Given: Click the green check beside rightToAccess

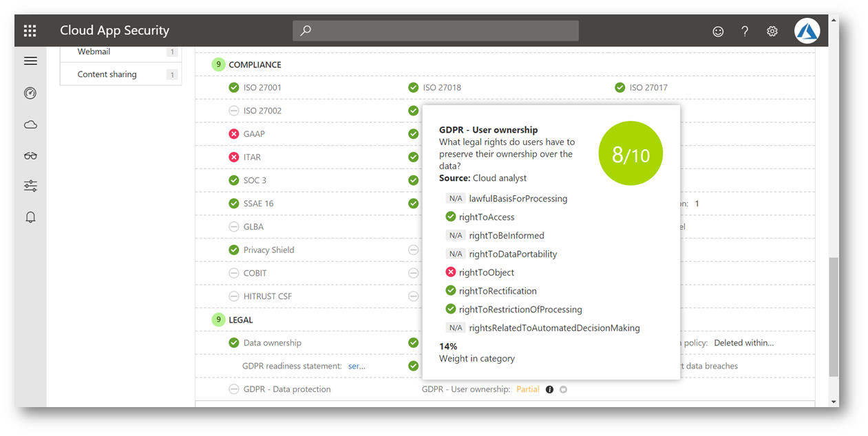Looking at the screenshot, I should click(x=451, y=217).
